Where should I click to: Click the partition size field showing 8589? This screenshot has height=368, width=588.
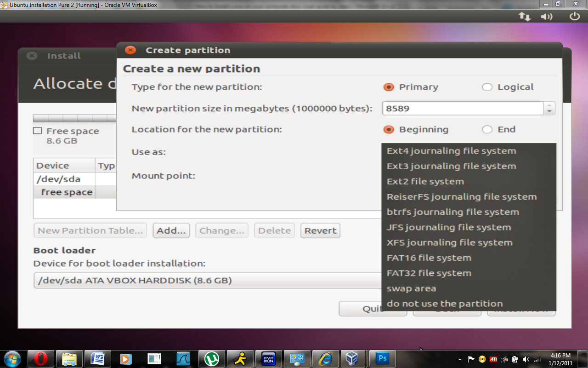pos(463,109)
